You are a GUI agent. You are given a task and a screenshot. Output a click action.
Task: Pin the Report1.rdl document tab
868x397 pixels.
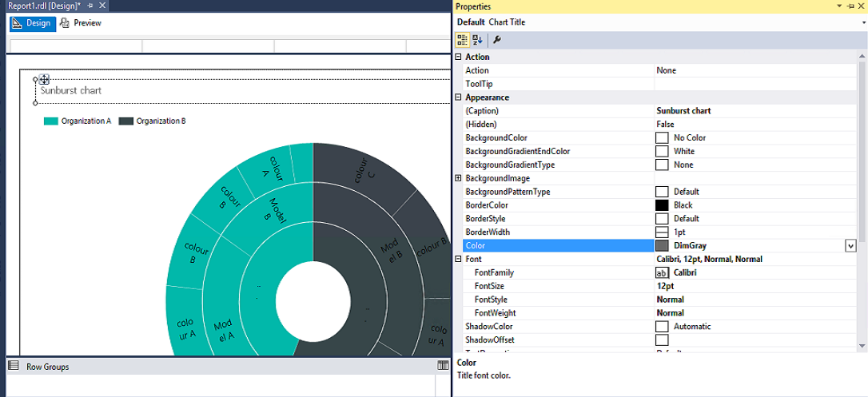click(x=90, y=6)
